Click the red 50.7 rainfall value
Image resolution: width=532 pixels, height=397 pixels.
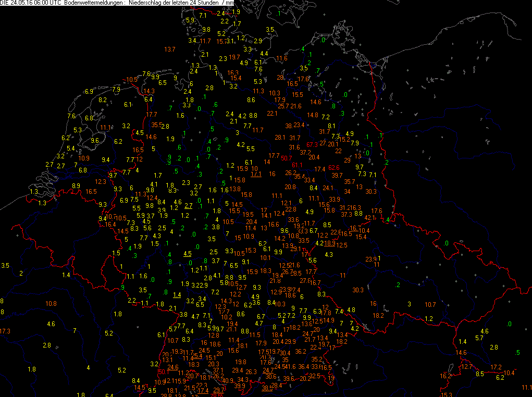click(287, 158)
